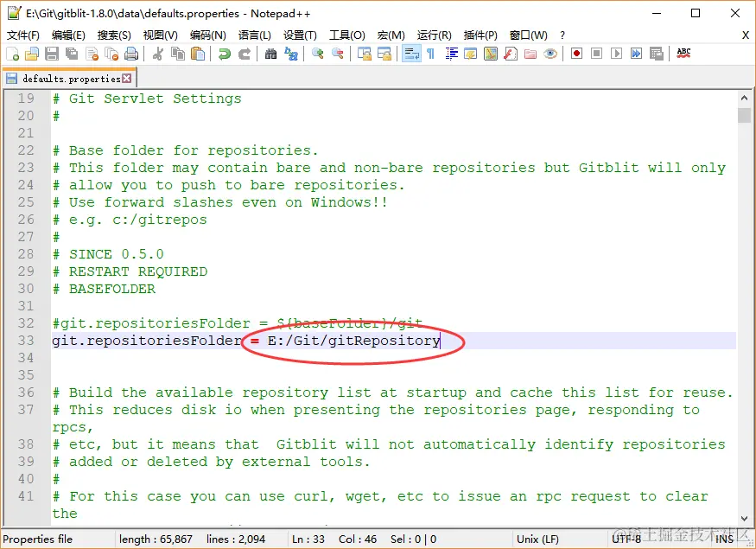Toggle indent guide display
This screenshot has height=549, width=756.
point(451,54)
